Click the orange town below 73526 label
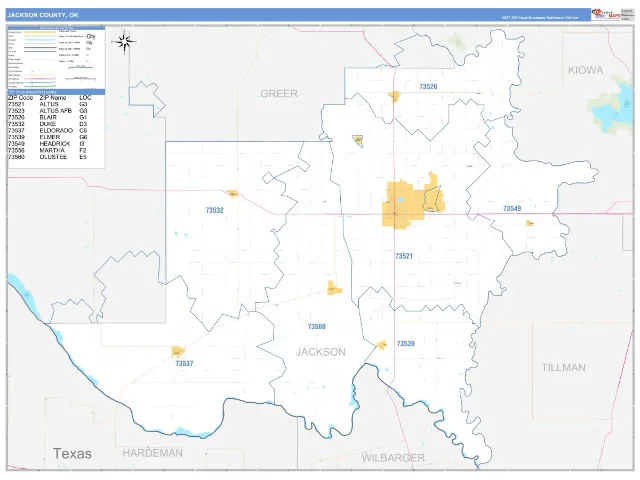 point(394,97)
